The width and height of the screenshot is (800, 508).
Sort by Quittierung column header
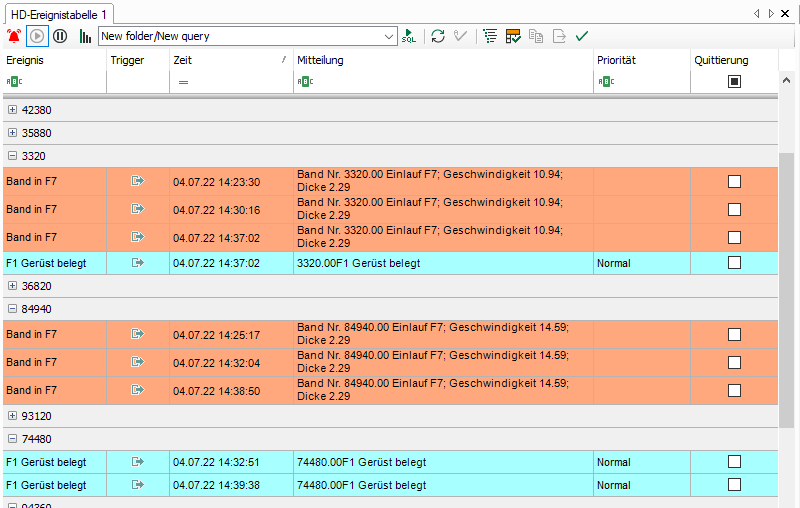tap(734, 60)
